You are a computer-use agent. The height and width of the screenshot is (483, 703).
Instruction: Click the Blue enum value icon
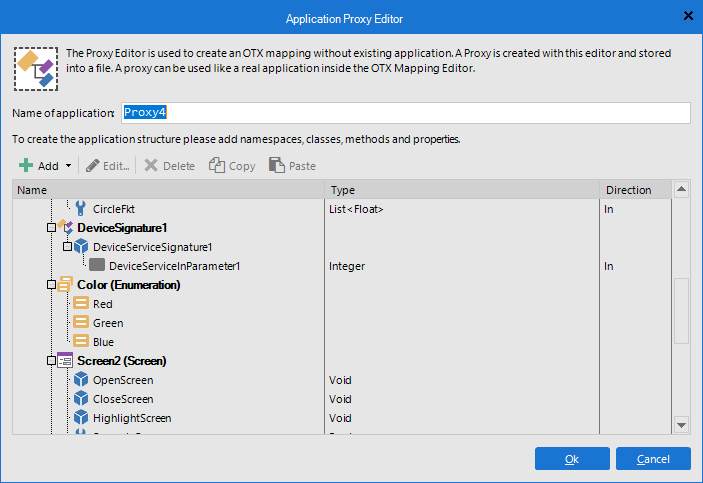pyautogui.click(x=81, y=341)
